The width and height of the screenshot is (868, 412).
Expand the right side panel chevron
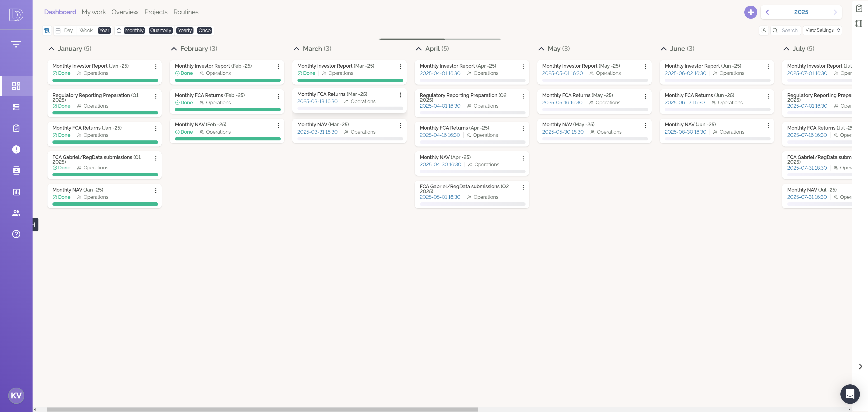[x=860, y=366]
